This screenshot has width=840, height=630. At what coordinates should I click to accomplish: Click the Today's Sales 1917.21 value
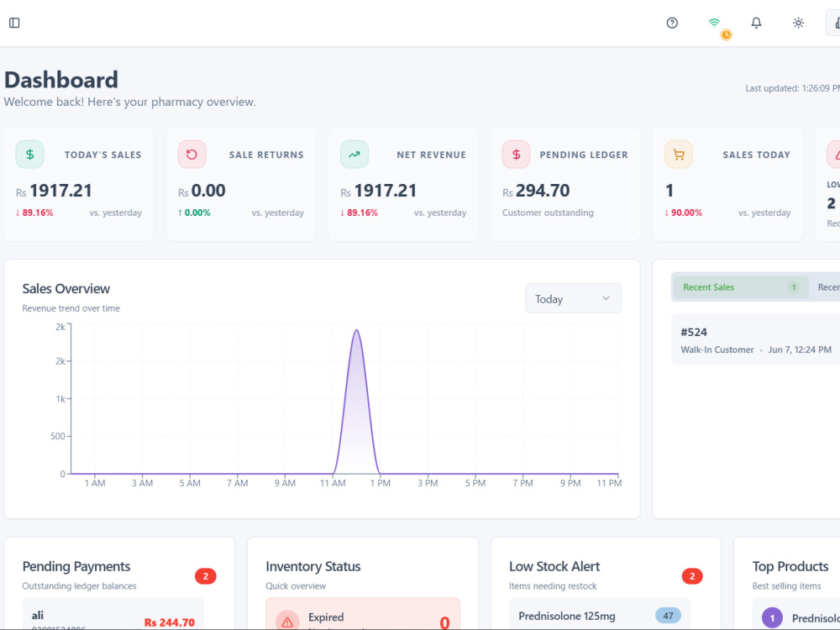point(60,190)
